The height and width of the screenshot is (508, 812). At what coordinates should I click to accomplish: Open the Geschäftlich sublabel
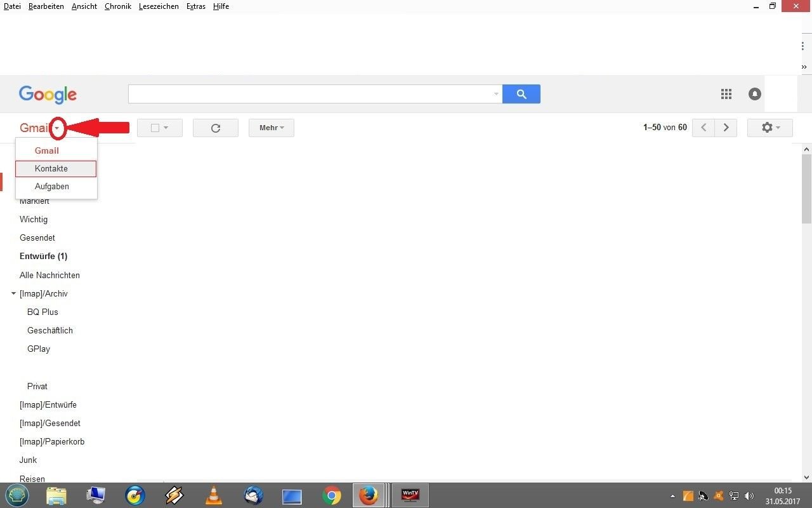point(50,330)
